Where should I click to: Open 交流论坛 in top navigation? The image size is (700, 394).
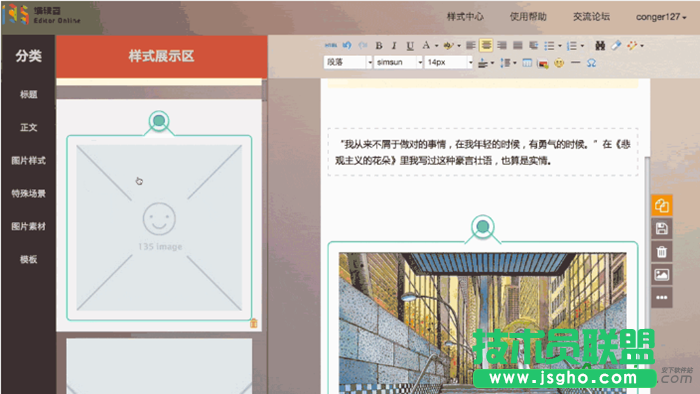tap(591, 17)
